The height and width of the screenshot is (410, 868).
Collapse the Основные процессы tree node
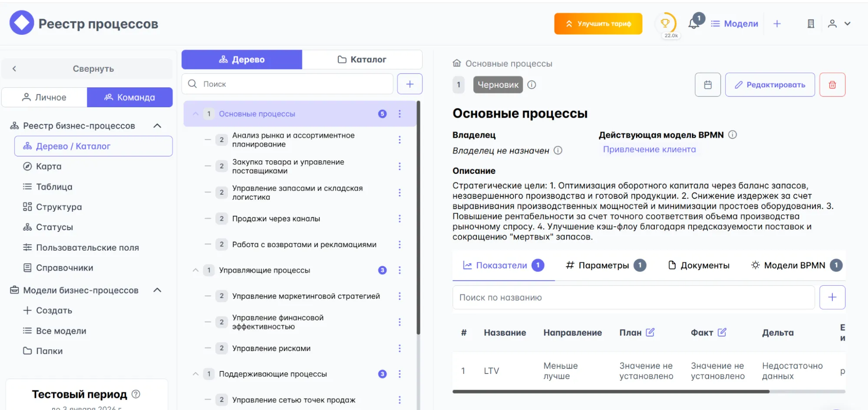[195, 113]
